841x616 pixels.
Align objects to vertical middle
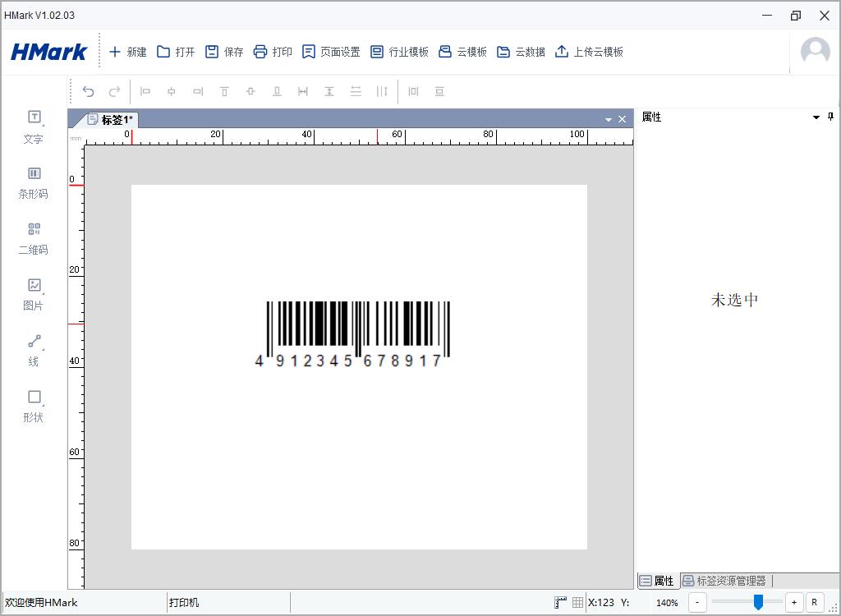tap(250, 91)
